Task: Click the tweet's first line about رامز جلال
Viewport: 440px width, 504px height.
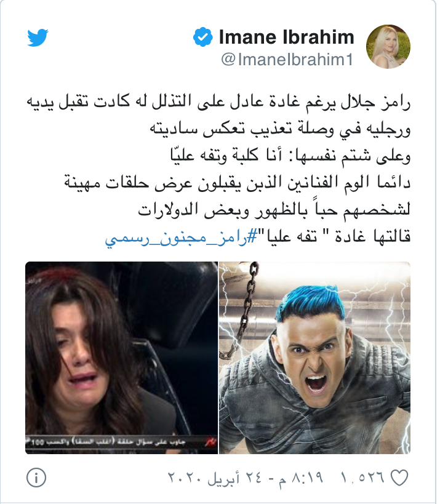Action: pyautogui.click(x=218, y=103)
